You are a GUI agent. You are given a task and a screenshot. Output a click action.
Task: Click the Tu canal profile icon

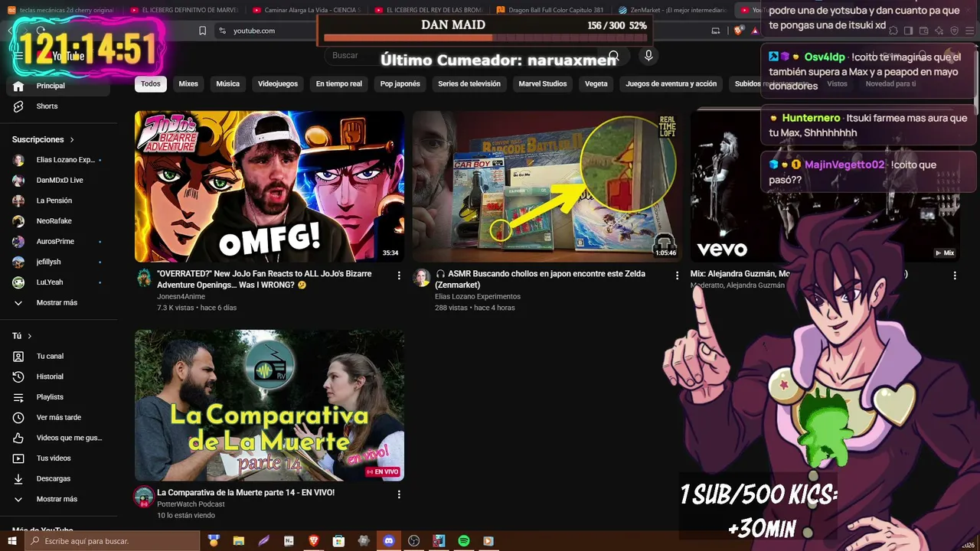pos(18,357)
